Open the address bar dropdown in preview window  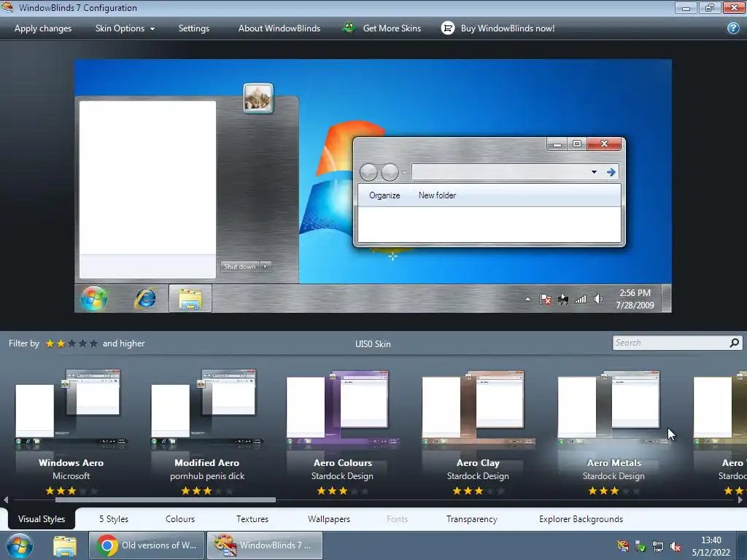pos(594,172)
